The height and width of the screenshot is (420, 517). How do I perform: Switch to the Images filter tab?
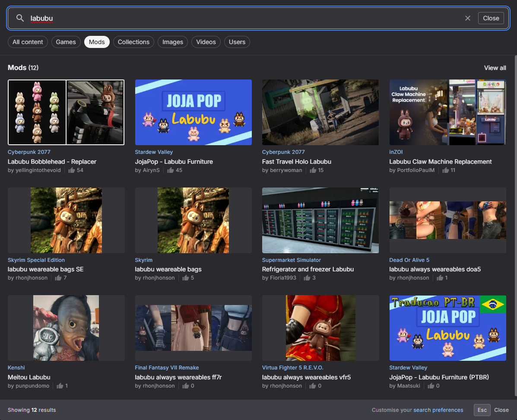173,42
